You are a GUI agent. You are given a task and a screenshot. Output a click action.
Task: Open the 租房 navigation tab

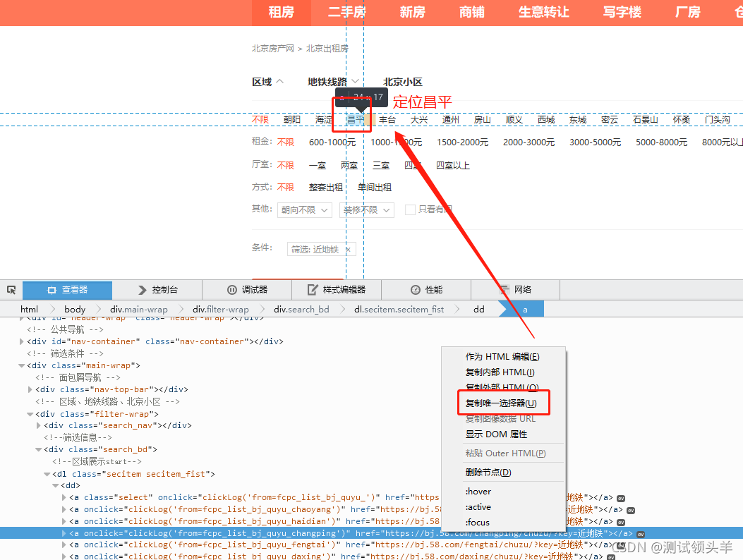pos(281,12)
